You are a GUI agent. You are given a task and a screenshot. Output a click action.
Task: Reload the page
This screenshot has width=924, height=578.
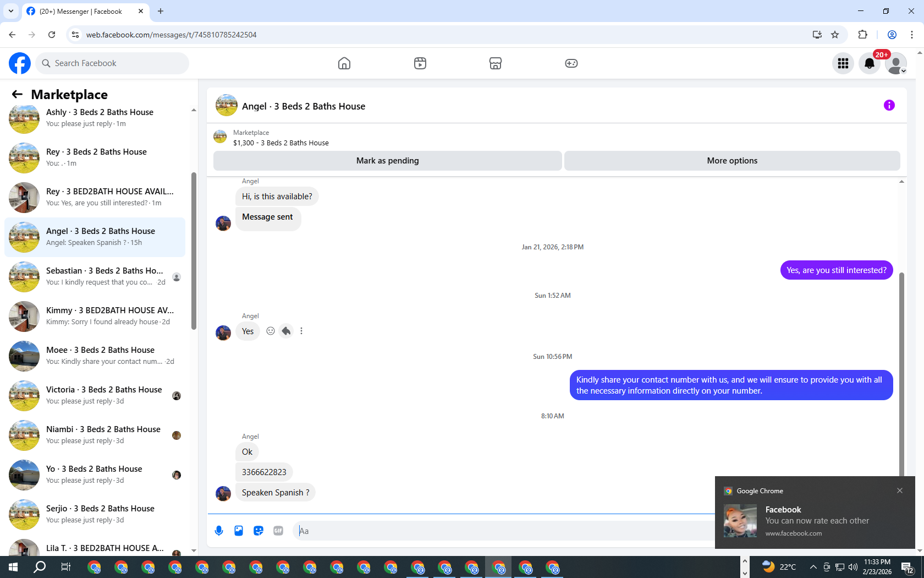[x=52, y=35]
